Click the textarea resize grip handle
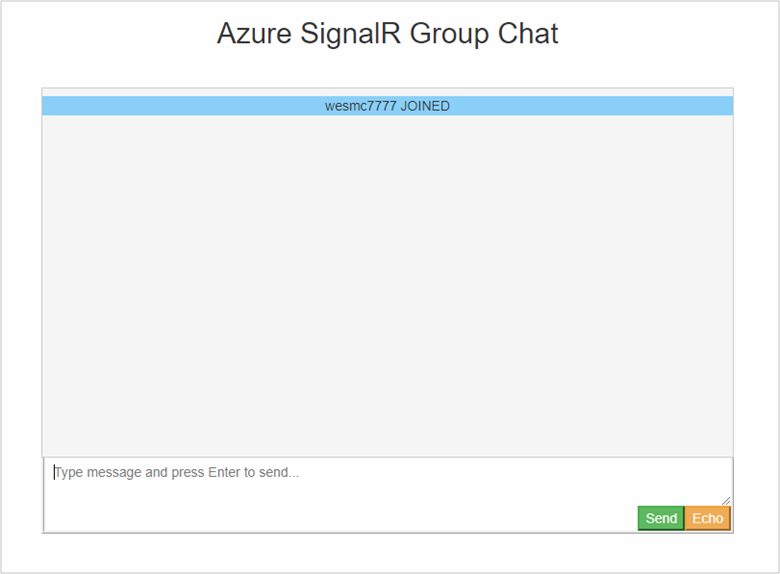Image resolution: width=780 pixels, height=574 pixels. [726, 501]
